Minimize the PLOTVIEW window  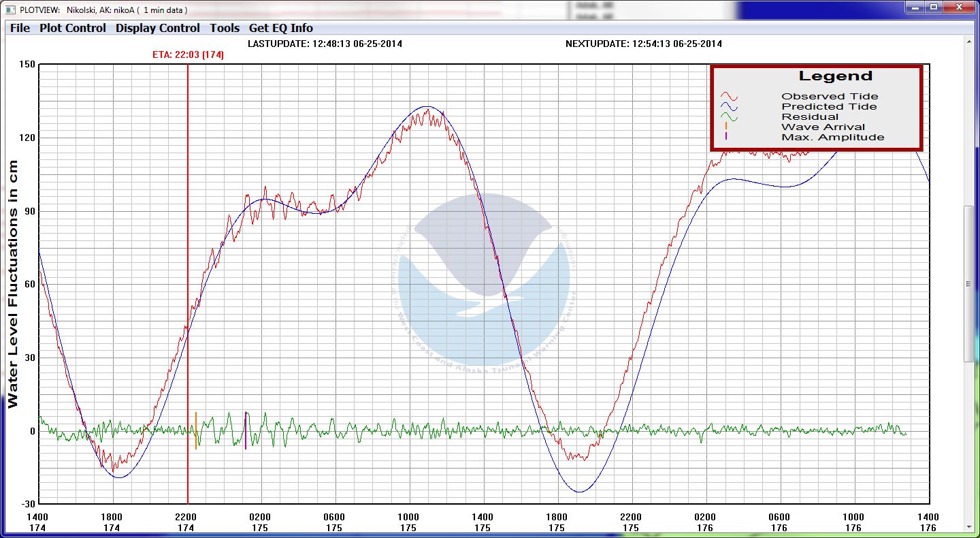pyautogui.click(x=915, y=7)
